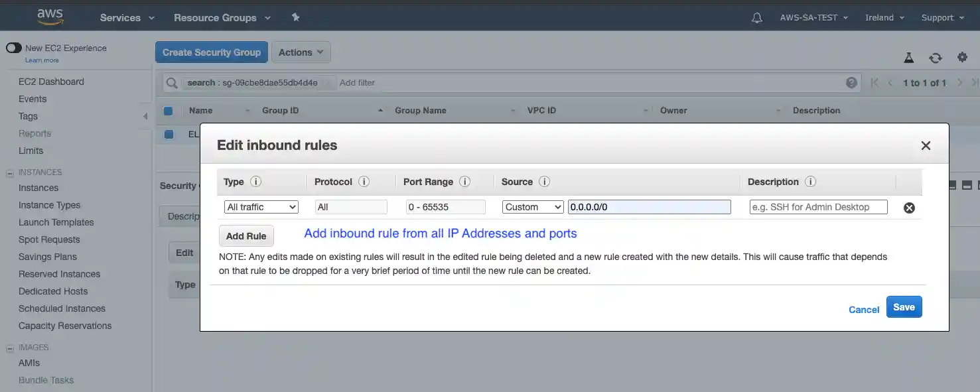Show info for Source column
The width and height of the screenshot is (980, 392).
coord(545,182)
